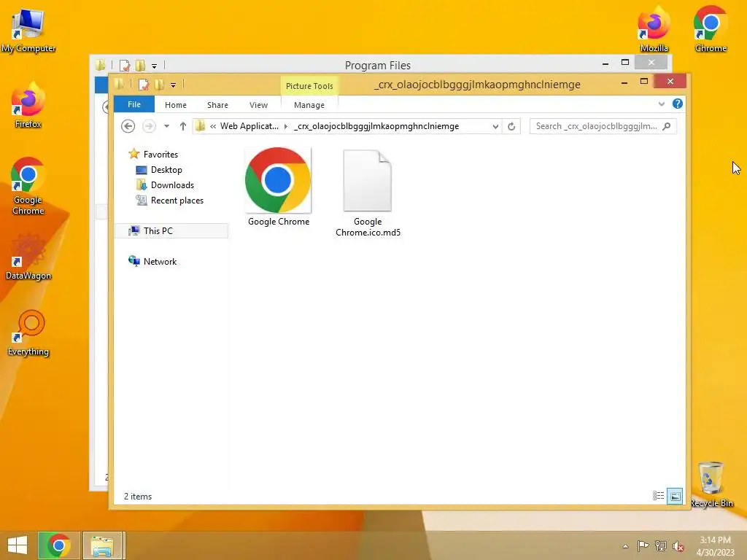Viewport: 747px width, 560px height.
Task: Minimize the _crx folder window
Action: tap(624, 82)
